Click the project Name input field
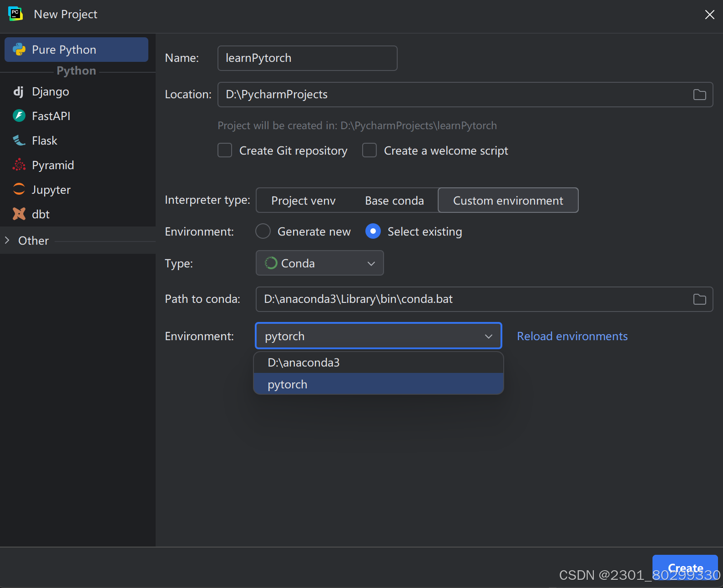The image size is (723, 588). [308, 58]
